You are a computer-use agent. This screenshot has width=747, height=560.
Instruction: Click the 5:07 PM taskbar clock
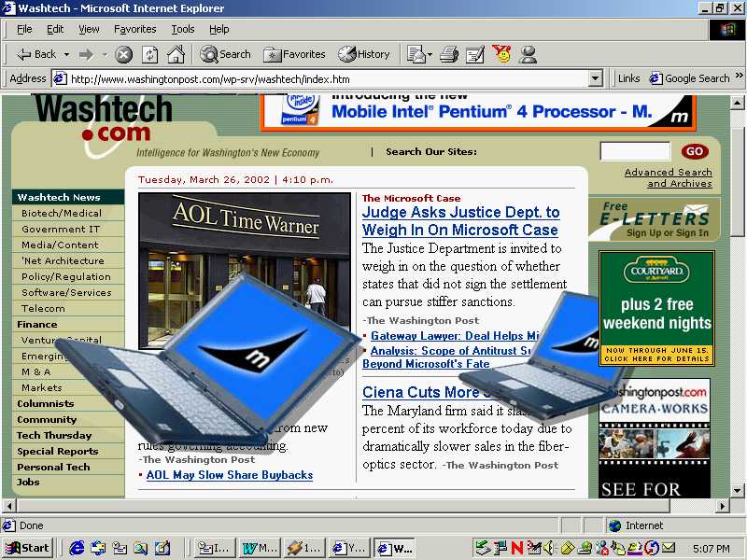coord(711,549)
